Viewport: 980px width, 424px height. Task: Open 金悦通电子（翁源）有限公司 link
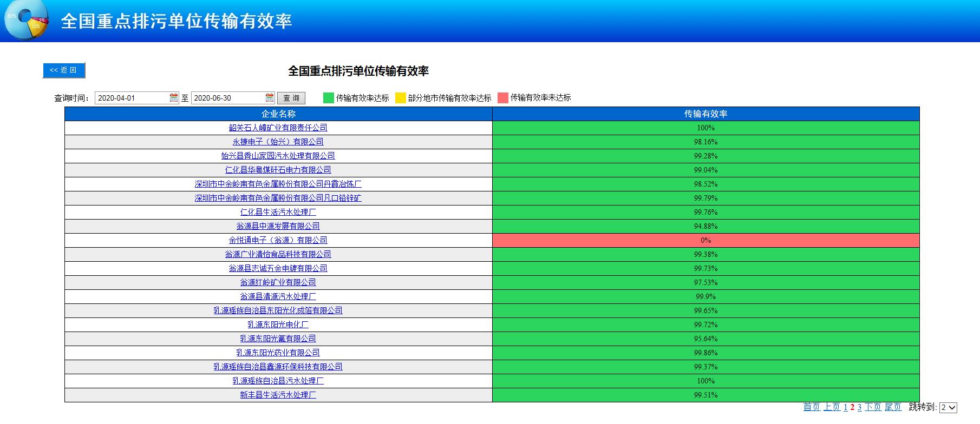tap(278, 240)
